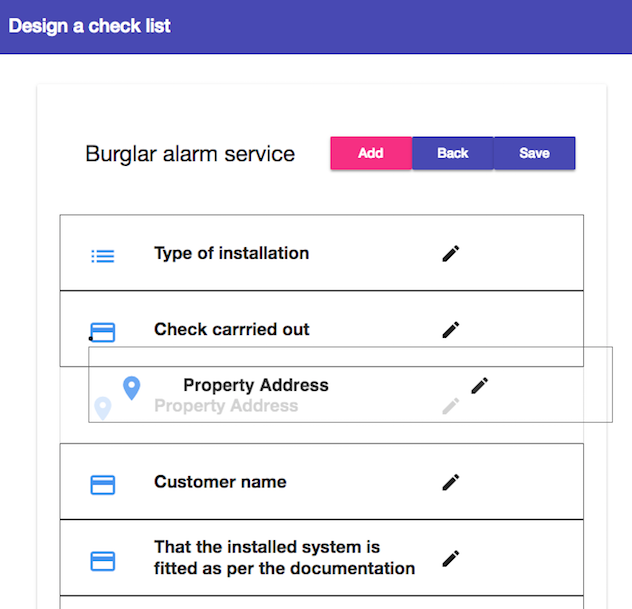Click the Design a check list header
Viewport: 632px width, 609px height.
[89, 26]
